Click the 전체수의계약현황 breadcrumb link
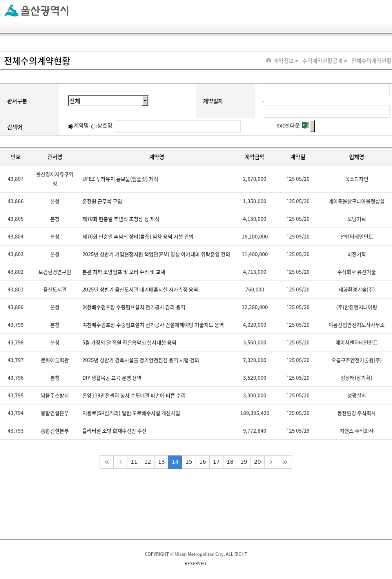 point(371,61)
